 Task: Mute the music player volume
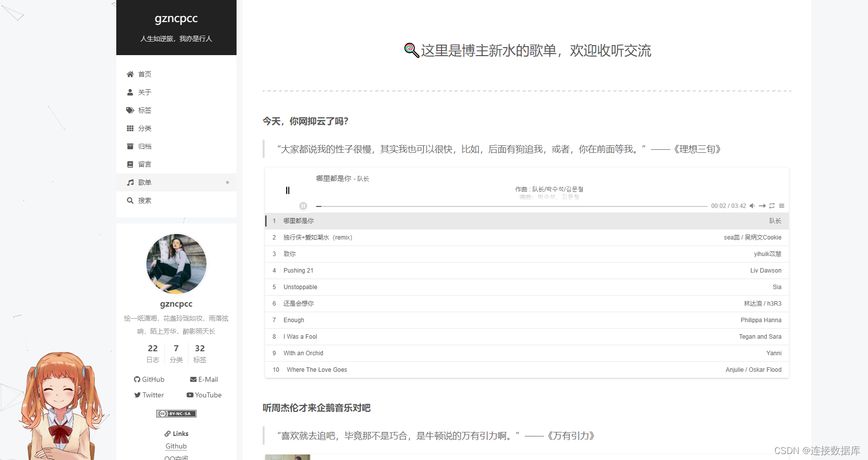752,205
